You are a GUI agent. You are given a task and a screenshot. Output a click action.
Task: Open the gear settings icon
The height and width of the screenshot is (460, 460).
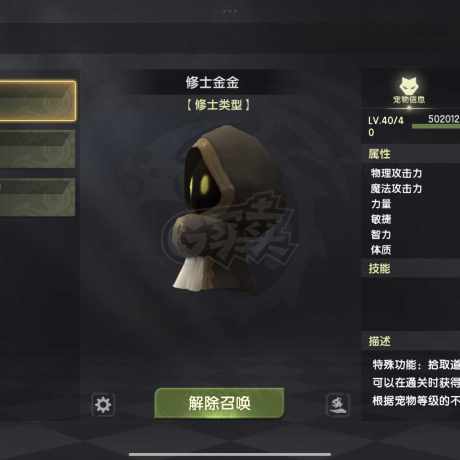pos(103,405)
